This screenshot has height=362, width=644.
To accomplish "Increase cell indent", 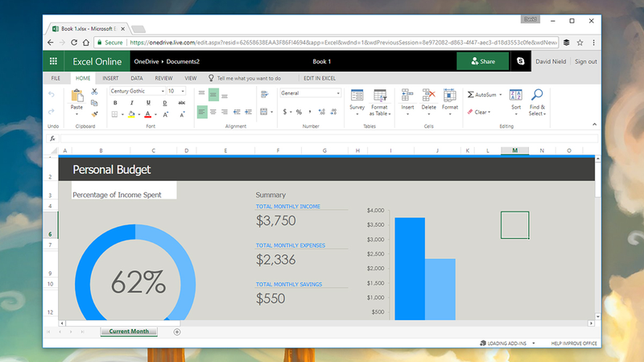I will (x=248, y=112).
